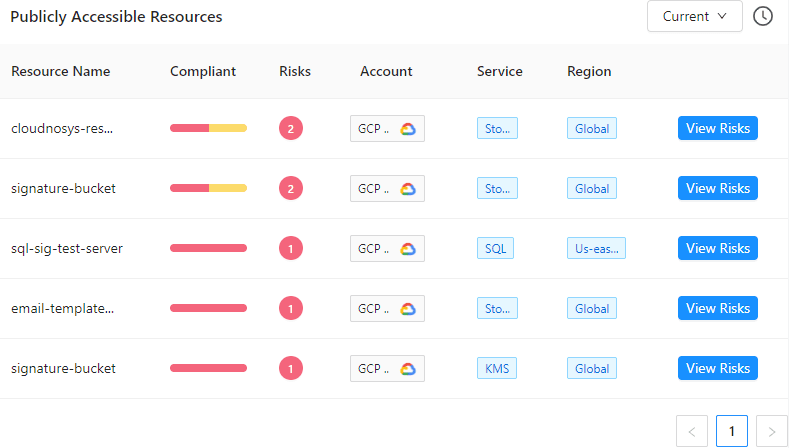Click the Resource Name column header
This screenshot has width=789, height=448.
coord(60,71)
